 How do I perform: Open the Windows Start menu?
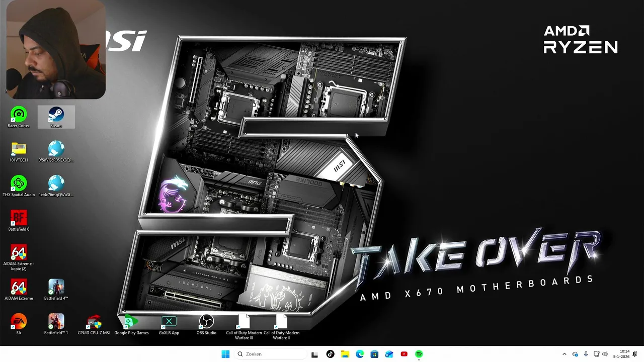point(225,354)
